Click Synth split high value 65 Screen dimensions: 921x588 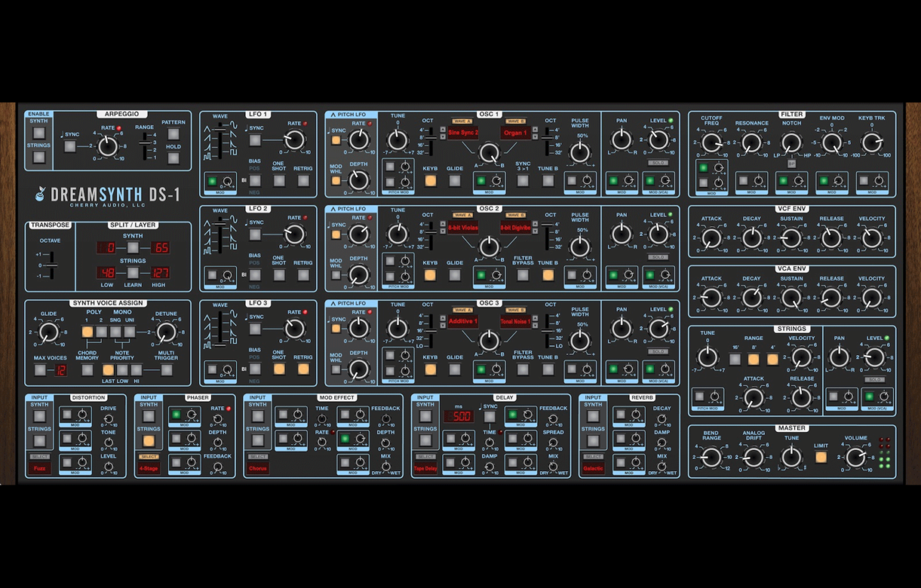coord(161,248)
